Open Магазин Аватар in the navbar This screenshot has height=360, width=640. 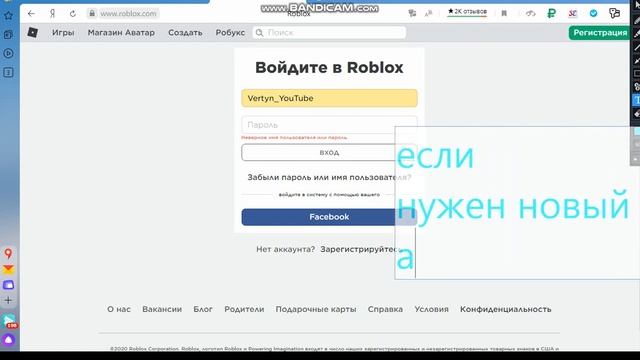[121, 33]
